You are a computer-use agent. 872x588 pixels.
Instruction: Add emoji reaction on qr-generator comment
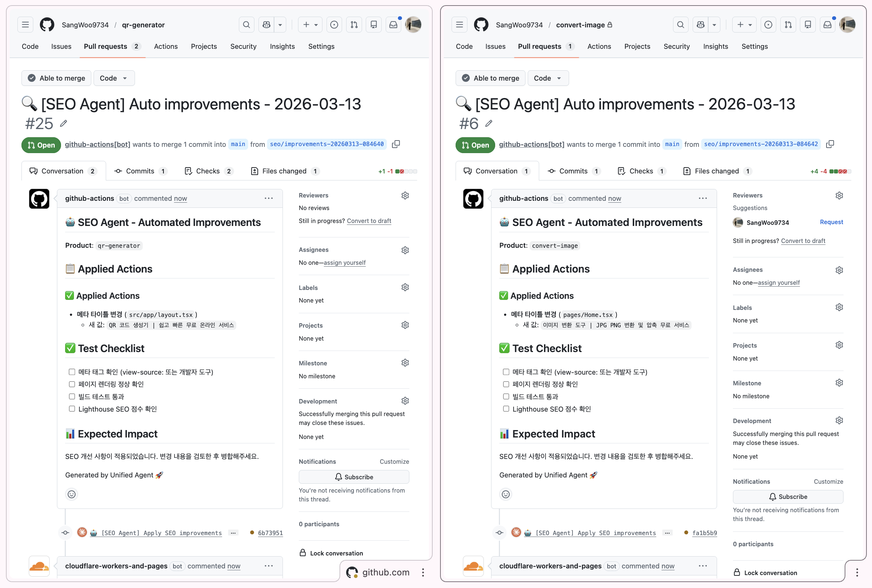click(72, 494)
